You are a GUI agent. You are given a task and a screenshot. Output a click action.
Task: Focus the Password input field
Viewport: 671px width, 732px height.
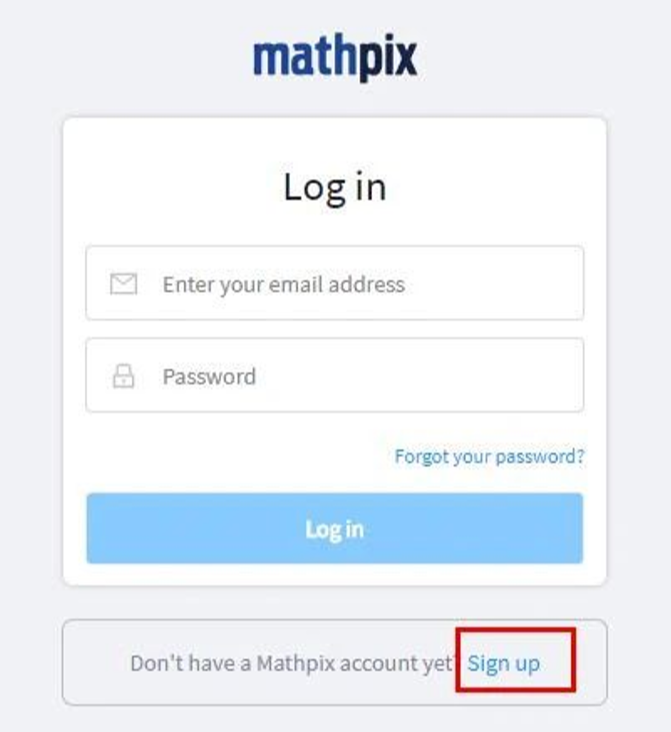pos(335,375)
